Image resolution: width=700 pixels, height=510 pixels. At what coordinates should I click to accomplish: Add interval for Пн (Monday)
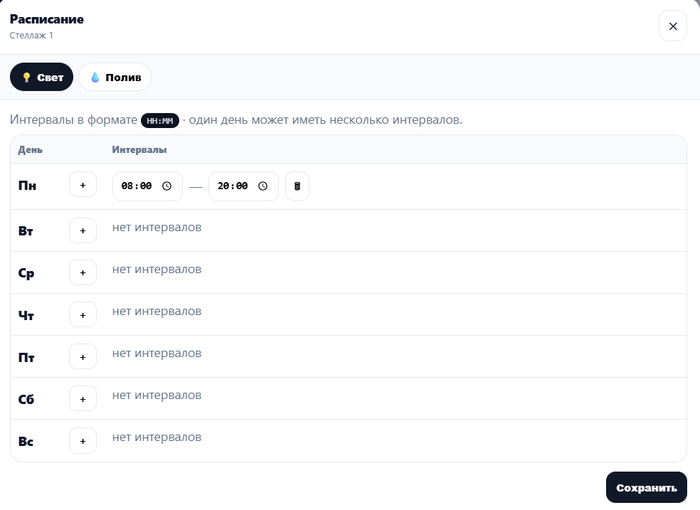pos(83,186)
